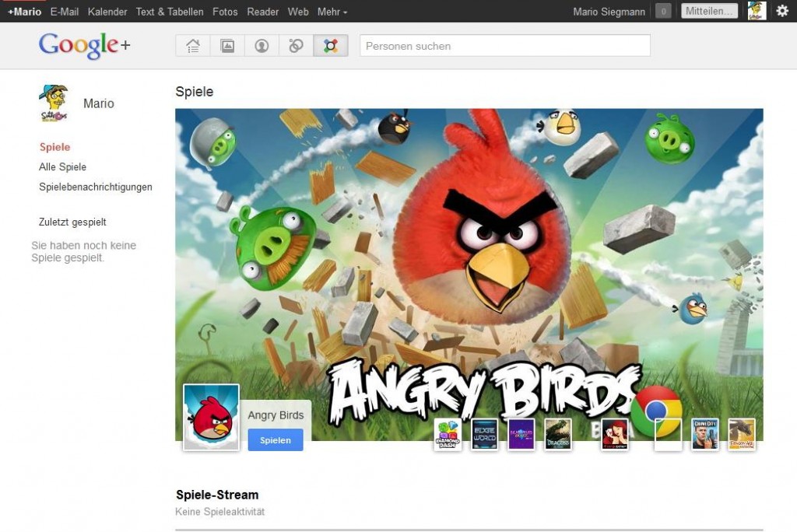Image resolution: width=797 pixels, height=532 pixels.
Task: Select the Diamond Dash game icon
Action: 448,434
